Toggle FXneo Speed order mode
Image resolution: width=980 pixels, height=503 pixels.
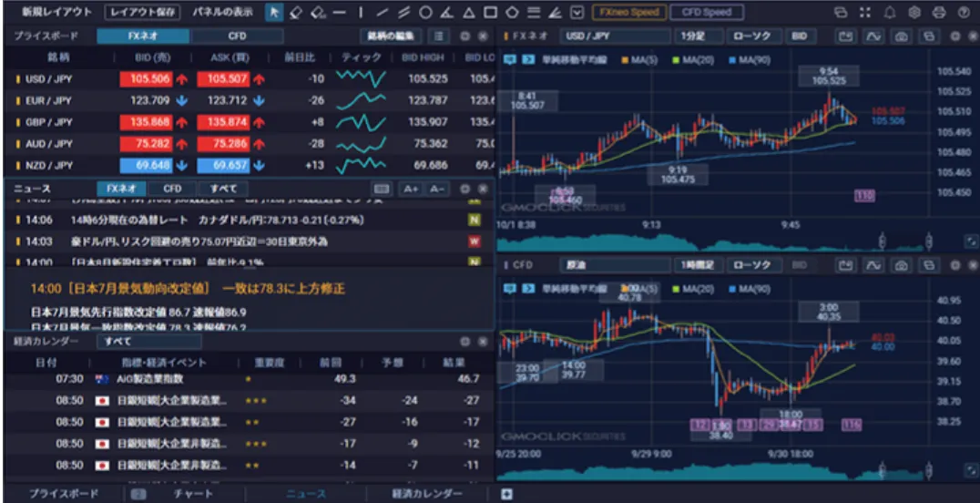pos(628,13)
